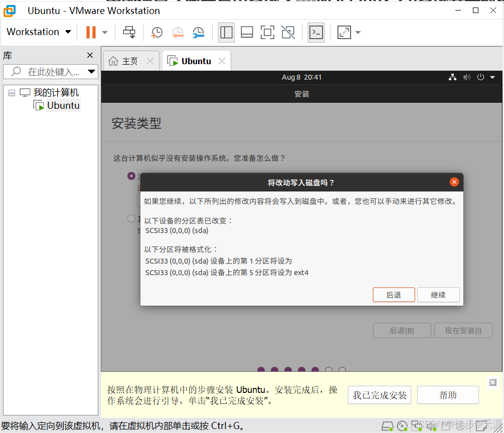Click 继续 to write changes to disk
Screen dimensions: 504x433
click(438, 295)
